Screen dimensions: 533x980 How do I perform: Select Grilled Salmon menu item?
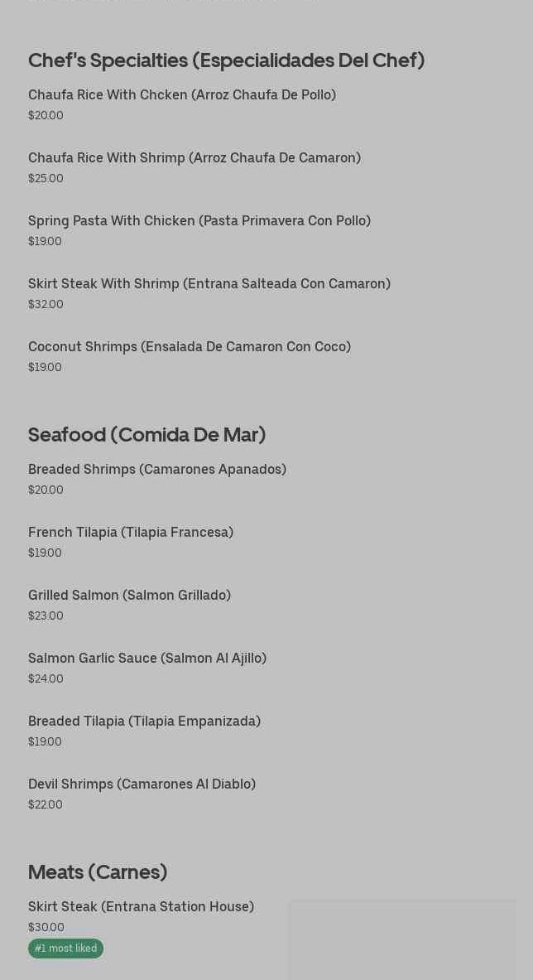click(129, 595)
